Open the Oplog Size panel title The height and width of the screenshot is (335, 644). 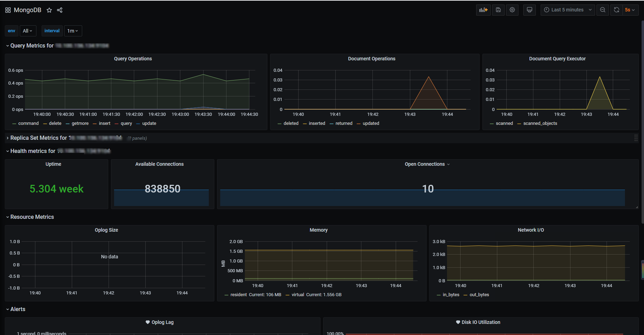[106, 230]
